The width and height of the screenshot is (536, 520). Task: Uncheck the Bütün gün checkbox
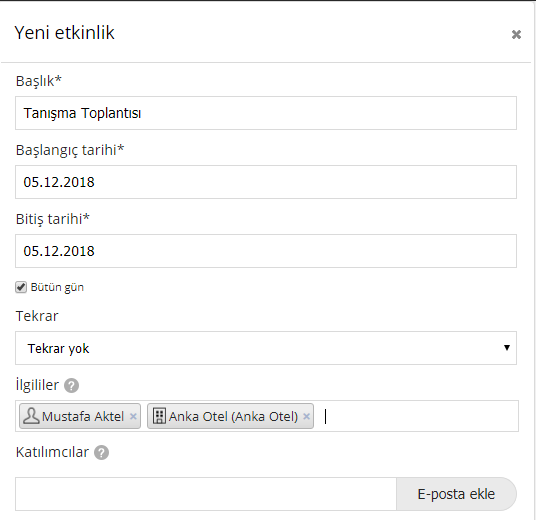(x=21, y=287)
